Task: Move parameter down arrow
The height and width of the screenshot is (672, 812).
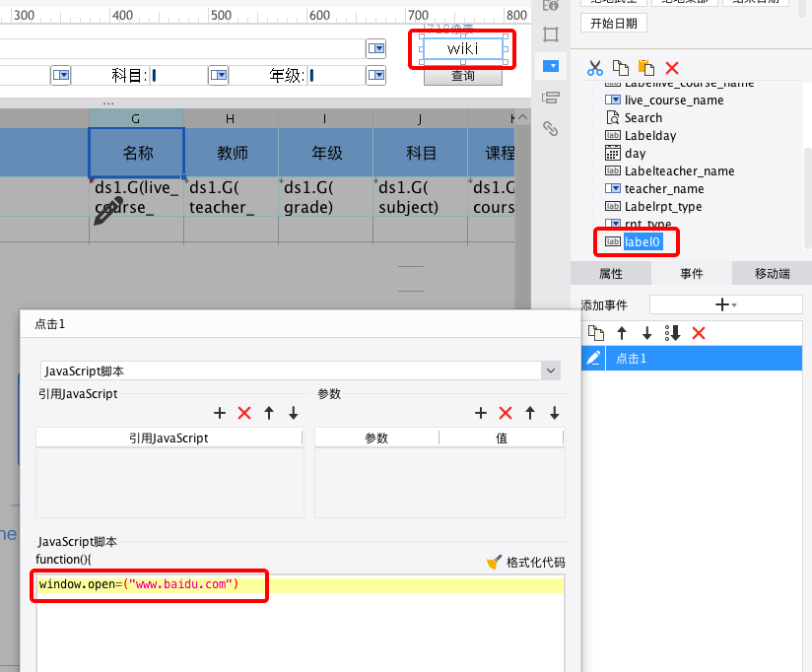Action: pos(555,413)
